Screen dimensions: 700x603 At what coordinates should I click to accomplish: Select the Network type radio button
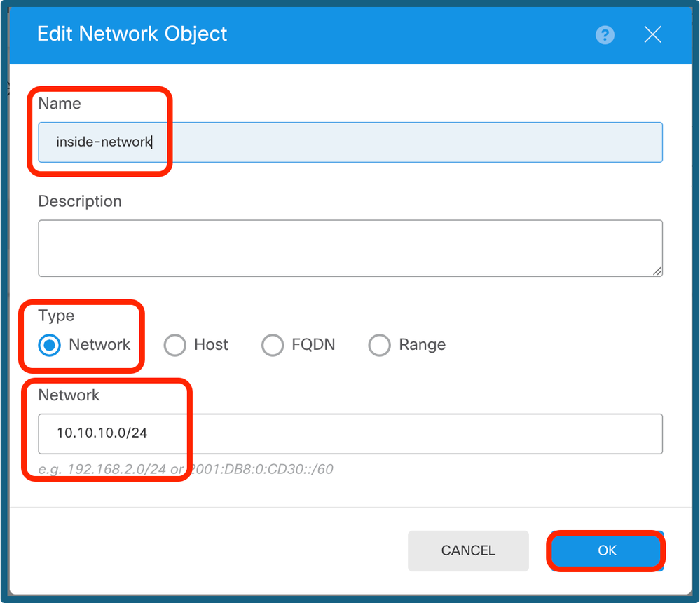click(x=50, y=345)
